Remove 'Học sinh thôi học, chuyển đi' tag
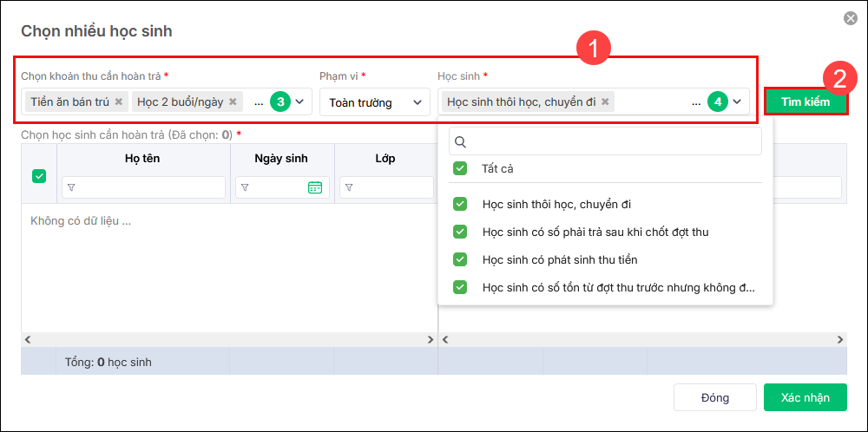 pos(605,102)
